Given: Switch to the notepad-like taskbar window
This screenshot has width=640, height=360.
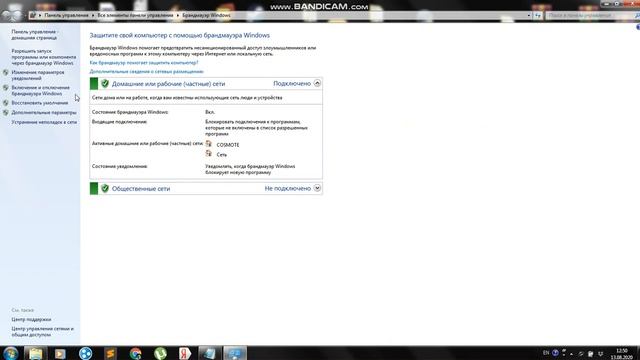Looking at the screenshot, I should 210,353.
